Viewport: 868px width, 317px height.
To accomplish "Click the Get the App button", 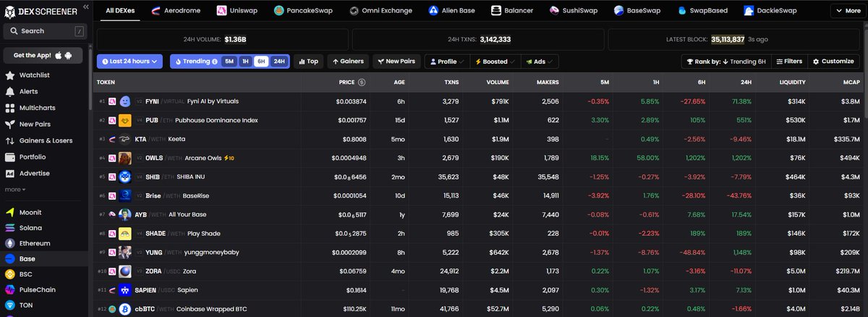I will coord(44,56).
